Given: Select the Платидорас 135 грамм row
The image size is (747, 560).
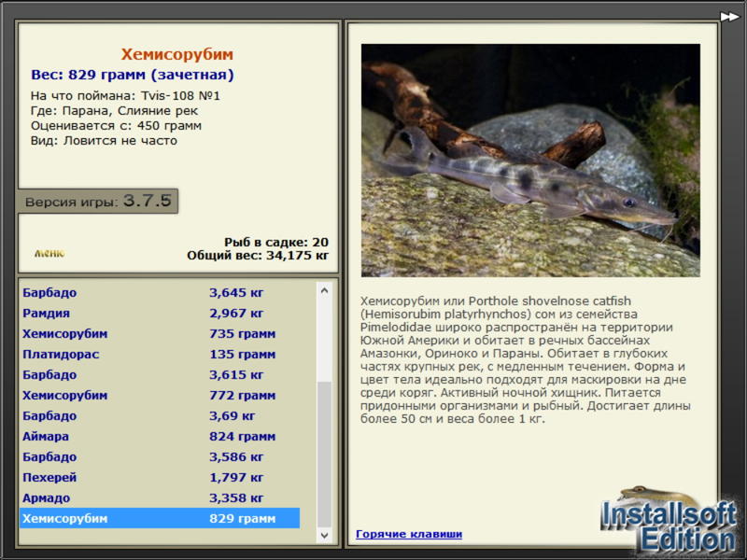Looking at the screenshot, I should [x=160, y=354].
